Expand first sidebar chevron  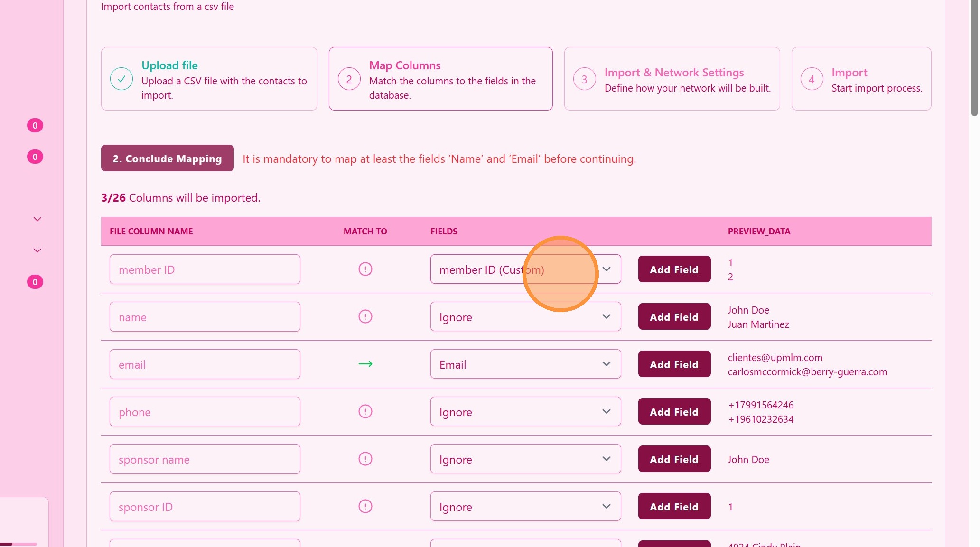coord(37,219)
